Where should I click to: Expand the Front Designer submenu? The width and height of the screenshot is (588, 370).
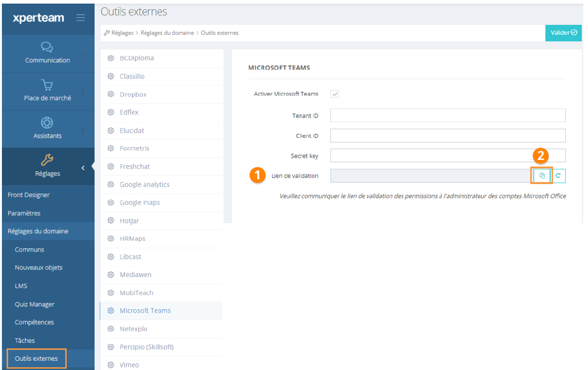pos(82,195)
